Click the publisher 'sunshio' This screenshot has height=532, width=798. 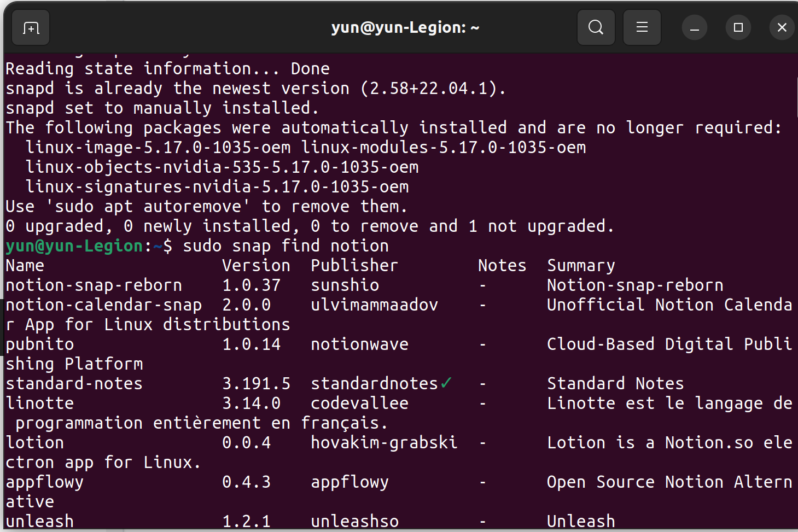coord(345,285)
